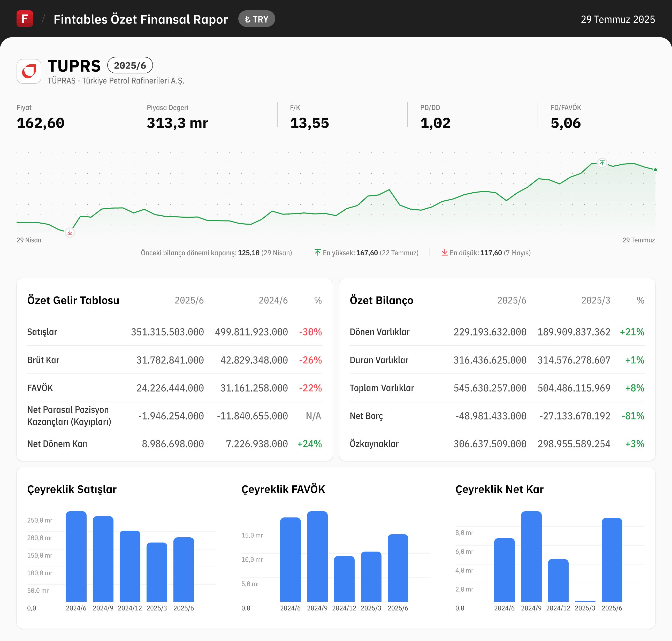Click 2025/6 bar in Çeyreklik Satışlar chart
The image size is (672, 641).
(x=184, y=570)
